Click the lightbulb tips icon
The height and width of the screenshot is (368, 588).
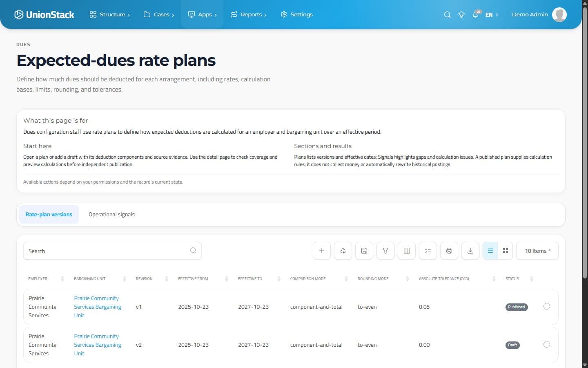(x=461, y=15)
